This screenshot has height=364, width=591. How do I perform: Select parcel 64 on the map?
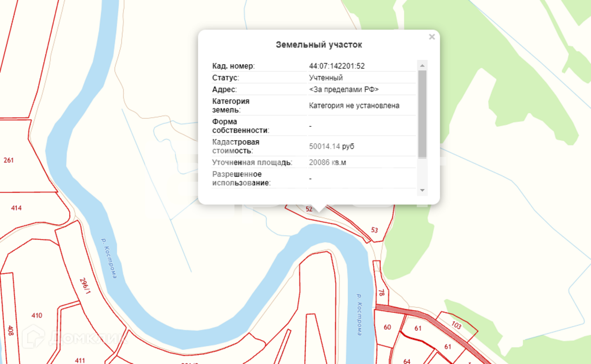click(x=407, y=361)
